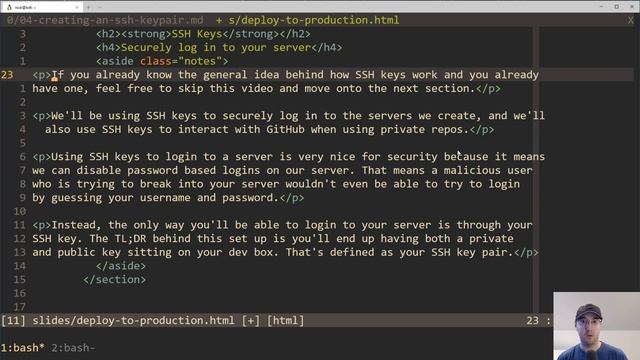Click the [11] buffer number in status line

tap(13, 320)
